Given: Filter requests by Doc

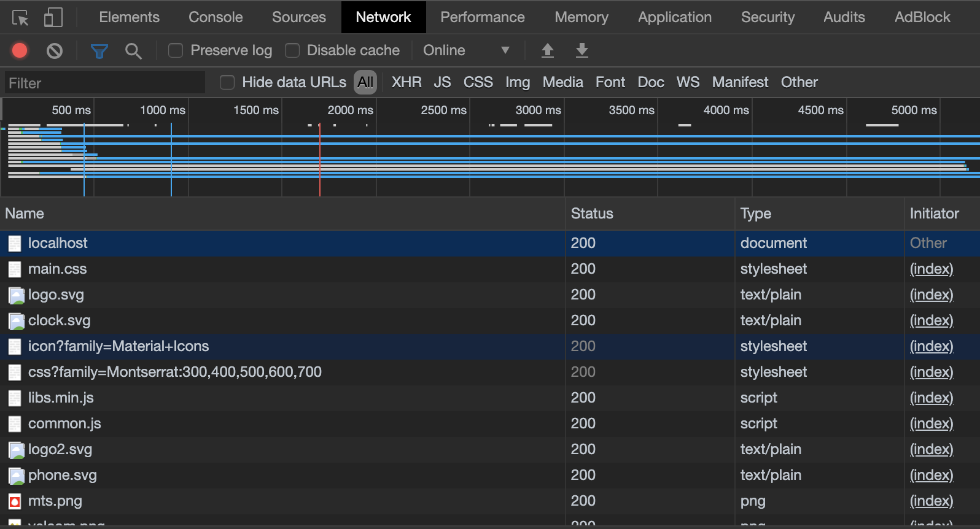Looking at the screenshot, I should coord(651,82).
